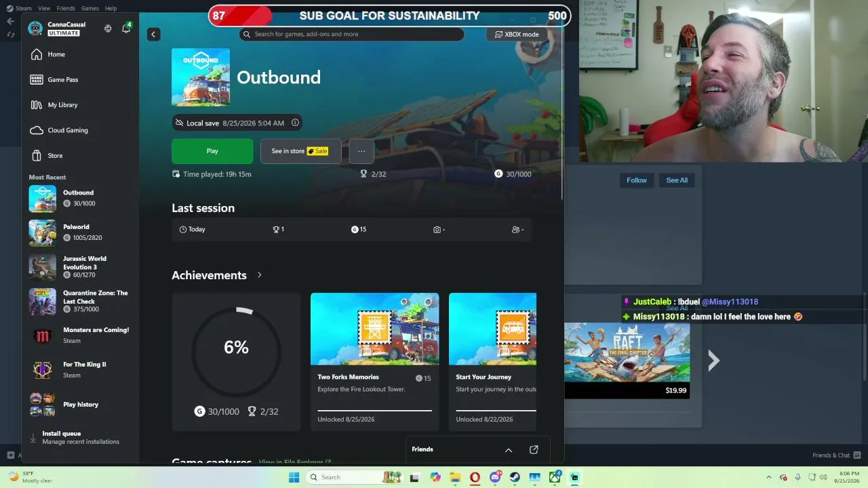Pop out the Friends panel
The width and height of the screenshot is (868, 488).
(x=534, y=449)
